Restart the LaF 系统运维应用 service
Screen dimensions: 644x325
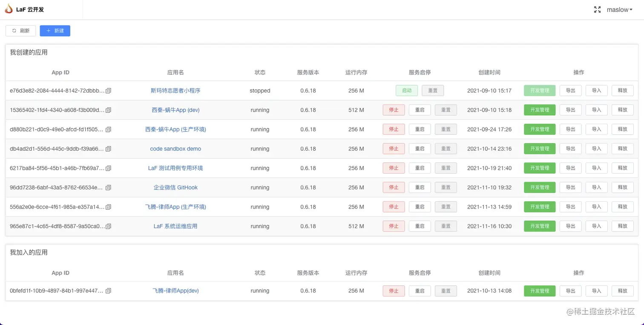[x=420, y=226]
